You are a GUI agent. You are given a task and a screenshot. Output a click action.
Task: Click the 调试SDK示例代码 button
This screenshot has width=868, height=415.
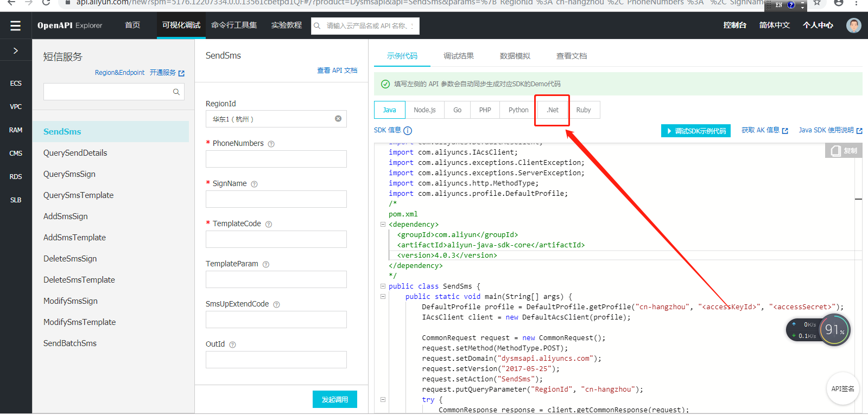[x=695, y=131]
